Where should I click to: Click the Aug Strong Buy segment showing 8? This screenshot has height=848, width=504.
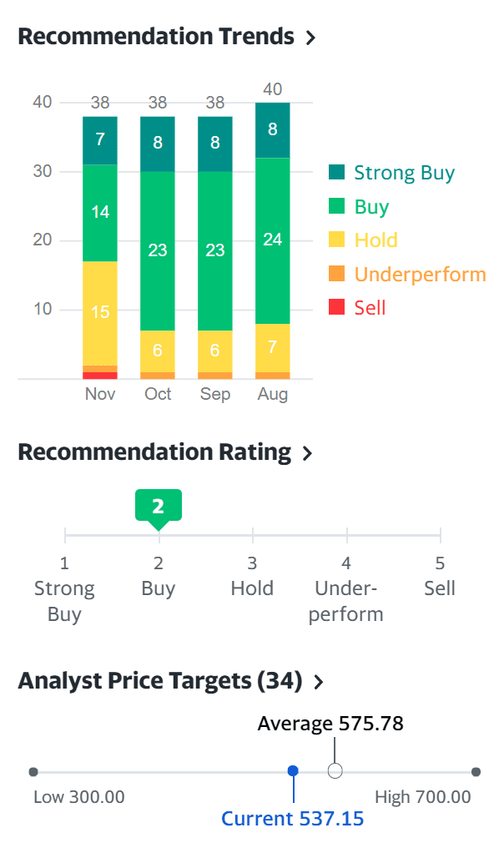coord(273,130)
